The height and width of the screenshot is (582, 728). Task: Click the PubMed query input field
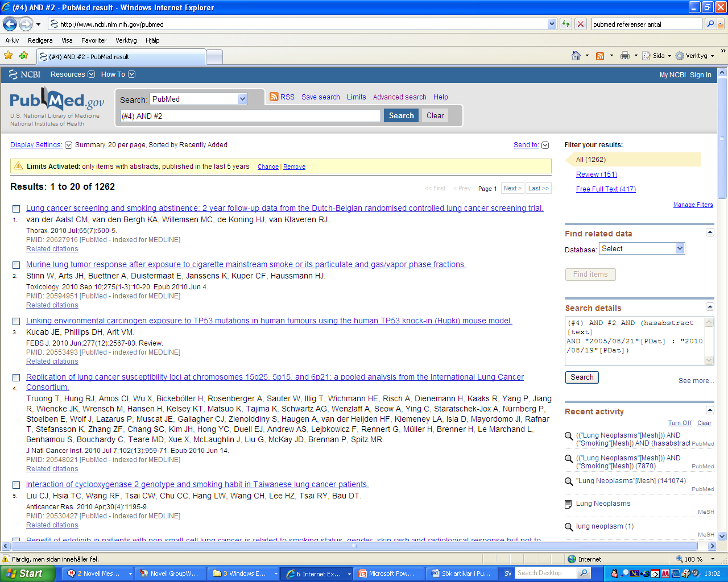[x=250, y=116]
